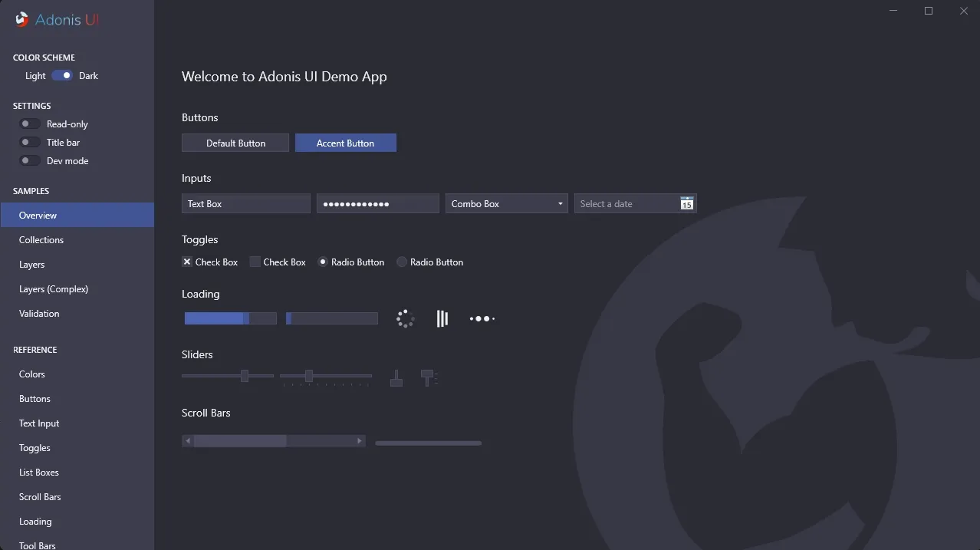
Task: Open the date picker via calendar icon
Action: [687, 203]
